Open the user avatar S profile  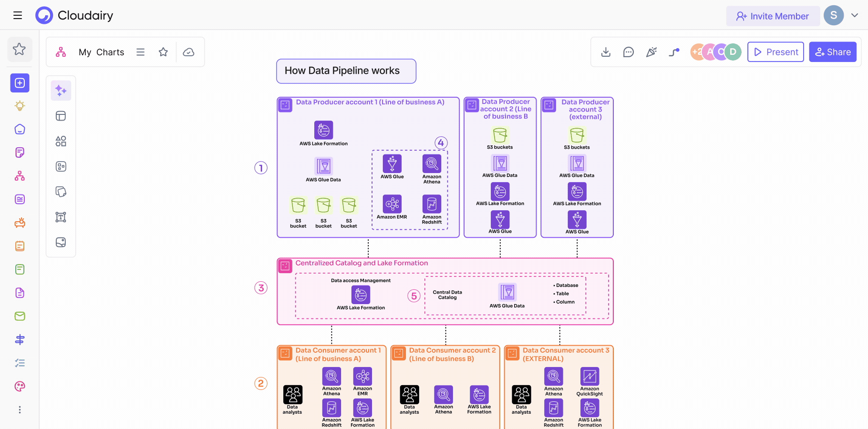click(834, 15)
